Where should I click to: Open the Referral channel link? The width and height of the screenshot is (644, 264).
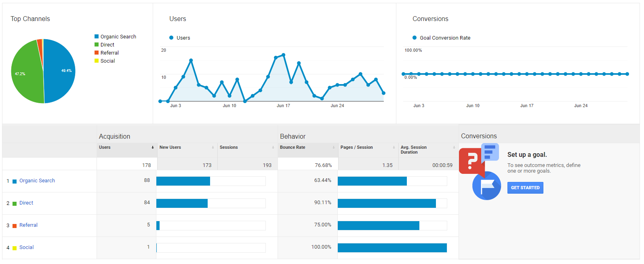28,225
